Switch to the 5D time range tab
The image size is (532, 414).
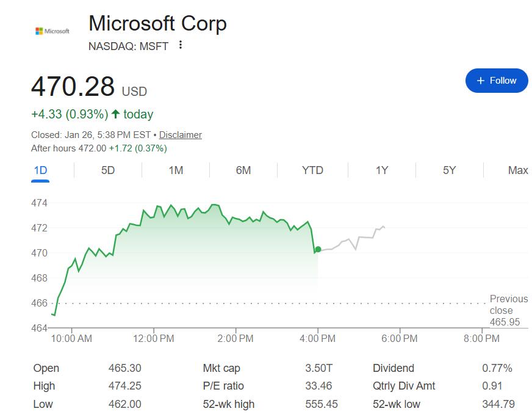coord(108,170)
